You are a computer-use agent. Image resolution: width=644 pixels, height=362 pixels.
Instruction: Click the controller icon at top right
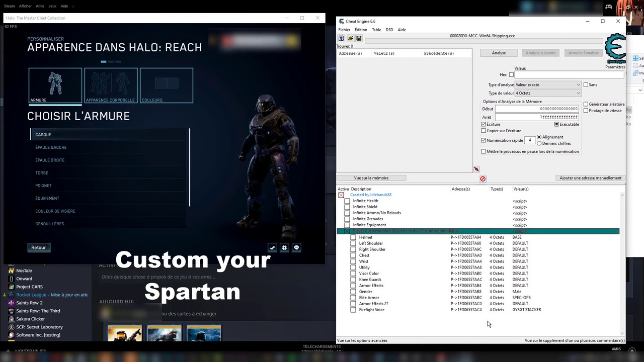click(608, 7)
